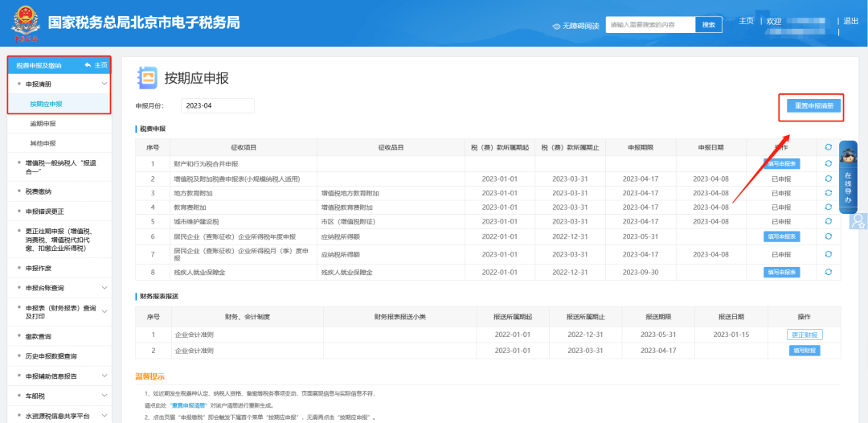Click the 更正财报 button

pyautogui.click(x=805, y=335)
